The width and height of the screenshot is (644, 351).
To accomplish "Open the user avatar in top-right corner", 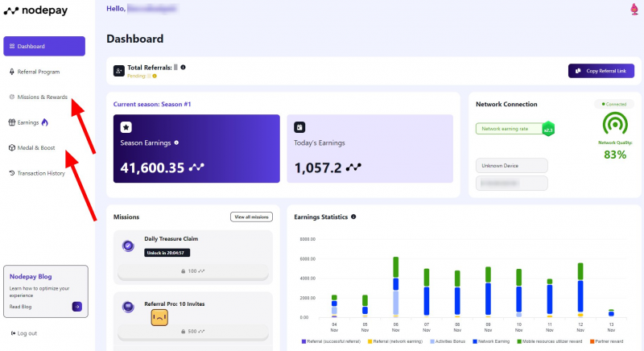I will (634, 10).
